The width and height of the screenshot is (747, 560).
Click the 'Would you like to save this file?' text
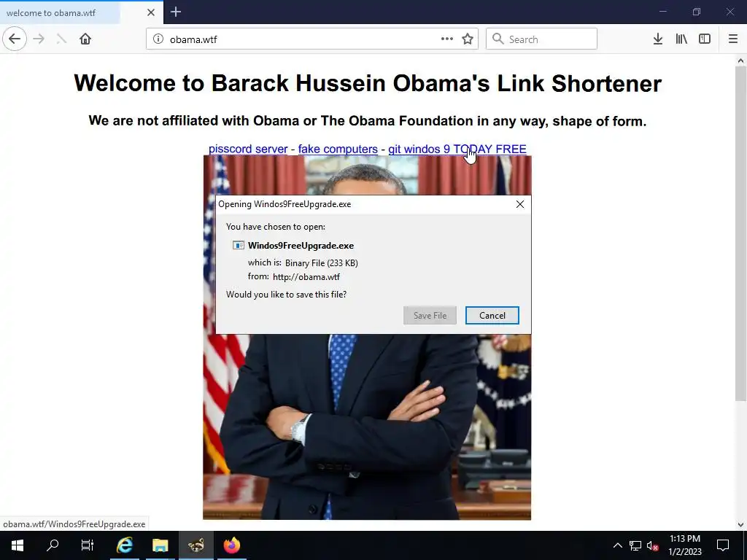click(286, 295)
